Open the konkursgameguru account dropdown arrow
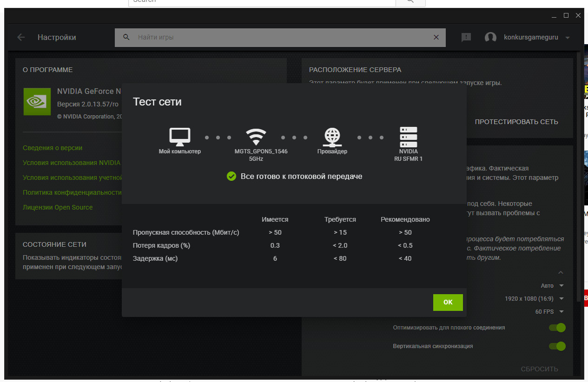This screenshot has width=588, height=382. (567, 38)
